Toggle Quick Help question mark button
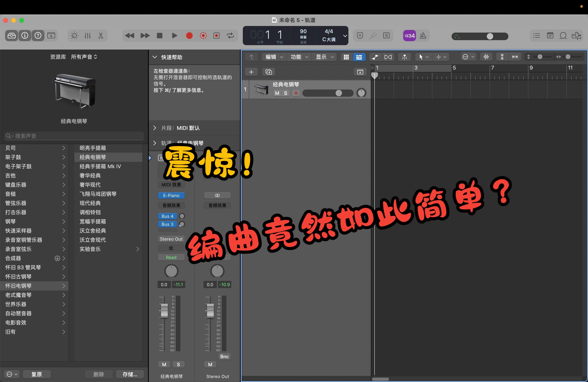Screen dimensions: 588x382 pos(38,36)
